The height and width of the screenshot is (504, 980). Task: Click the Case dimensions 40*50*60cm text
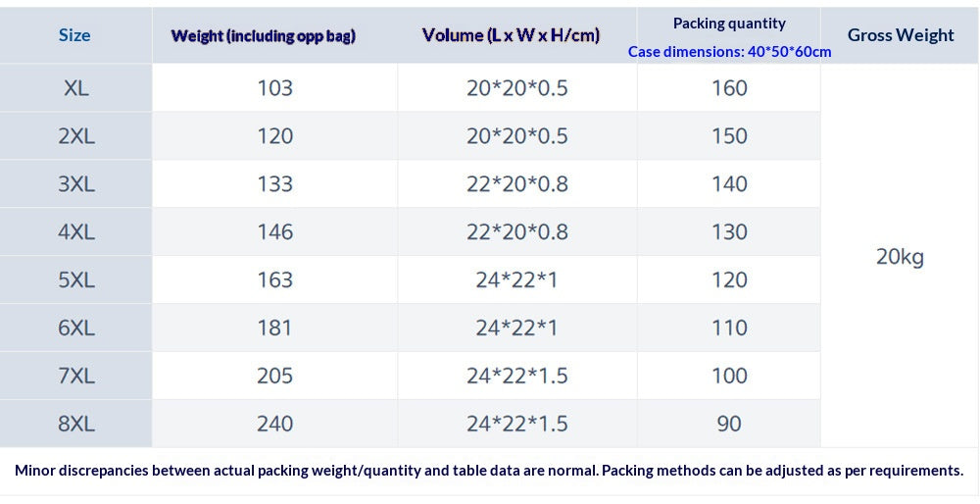tap(729, 52)
